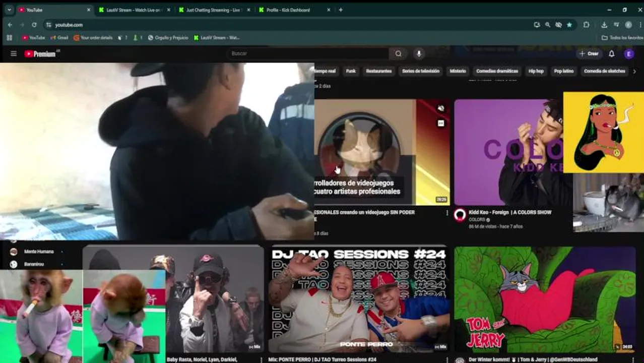This screenshot has width=644, height=363.
Task: Bookmark this page with the star icon
Action: pos(569,25)
